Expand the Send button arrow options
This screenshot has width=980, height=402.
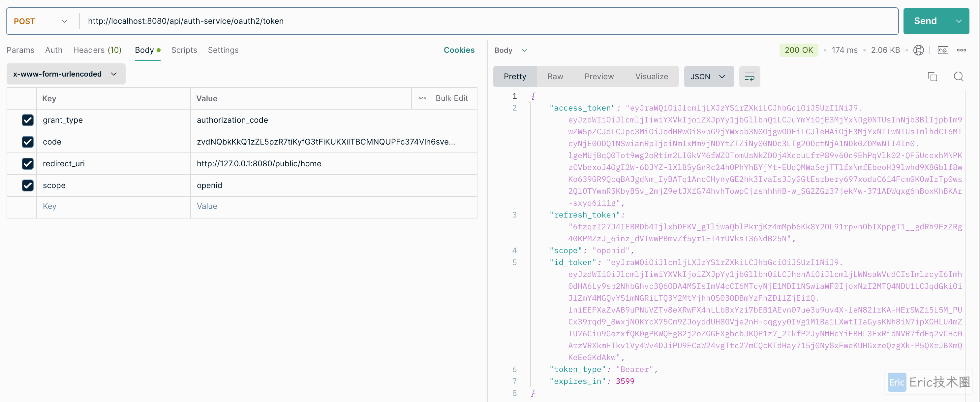point(958,21)
